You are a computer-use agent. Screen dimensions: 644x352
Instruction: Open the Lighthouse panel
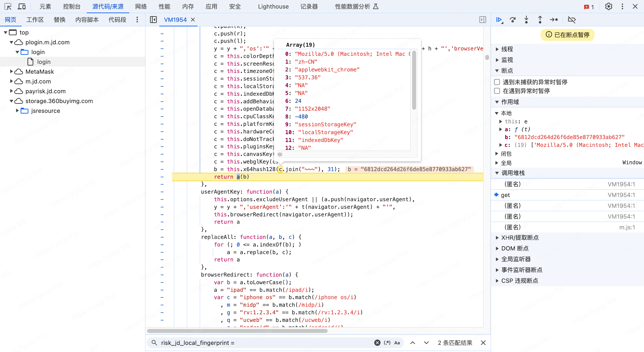click(x=273, y=7)
